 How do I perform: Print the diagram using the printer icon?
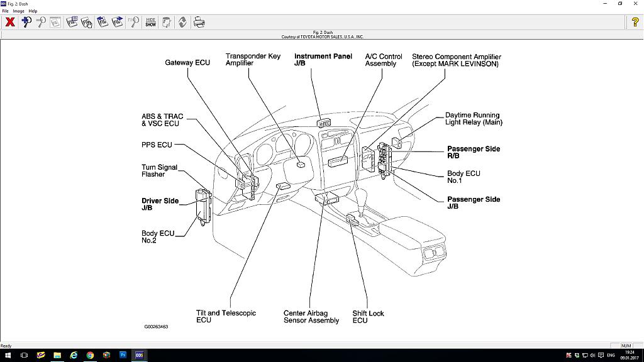pos(199,22)
